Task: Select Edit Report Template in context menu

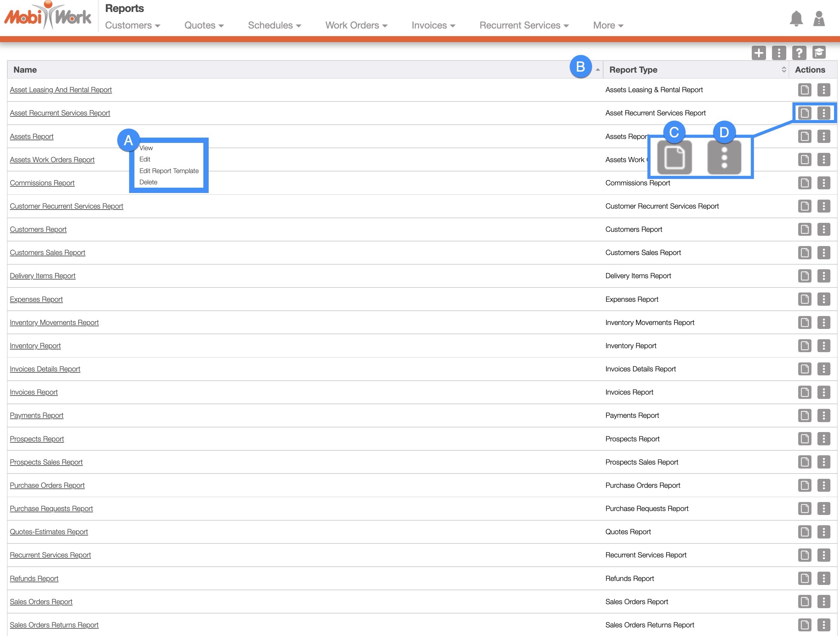Action: click(169, 171)
